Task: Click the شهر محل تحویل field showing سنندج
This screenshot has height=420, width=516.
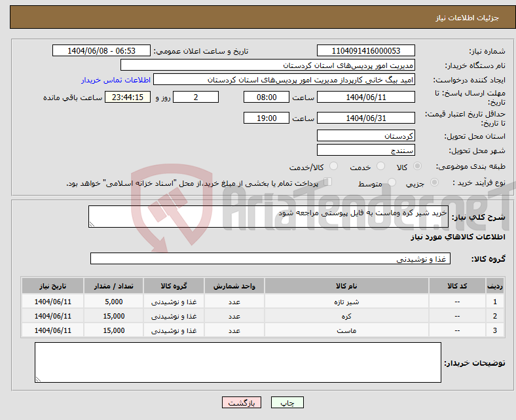Action: click(x=366, y=150)
